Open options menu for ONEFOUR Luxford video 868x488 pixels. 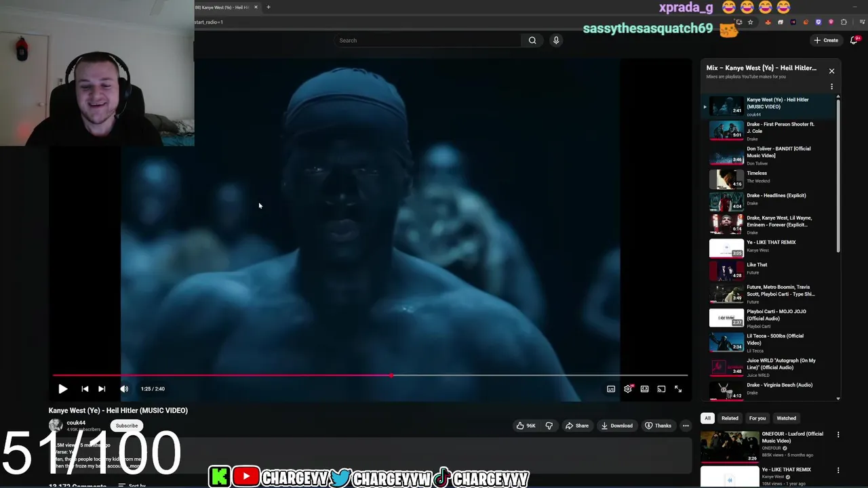[838, 434]
